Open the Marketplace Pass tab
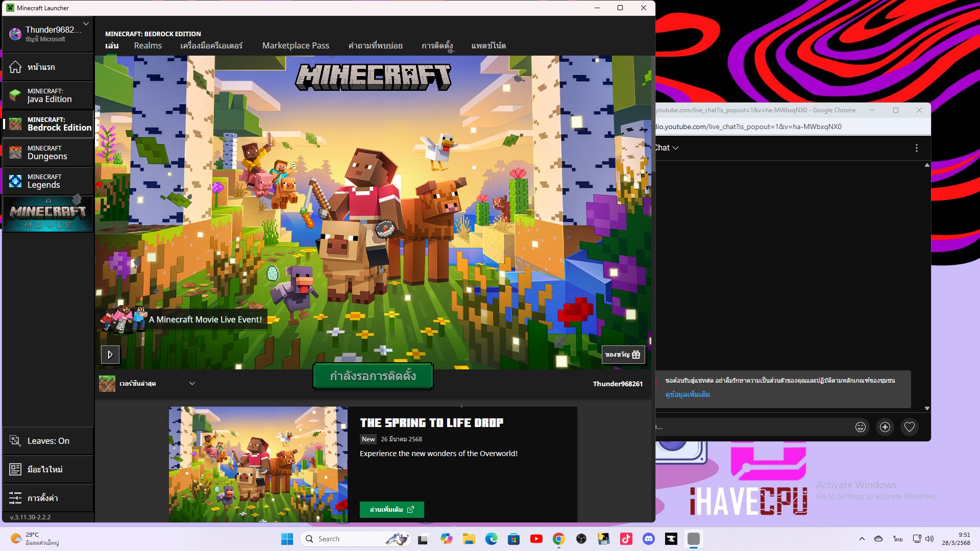 pos(296,45)
